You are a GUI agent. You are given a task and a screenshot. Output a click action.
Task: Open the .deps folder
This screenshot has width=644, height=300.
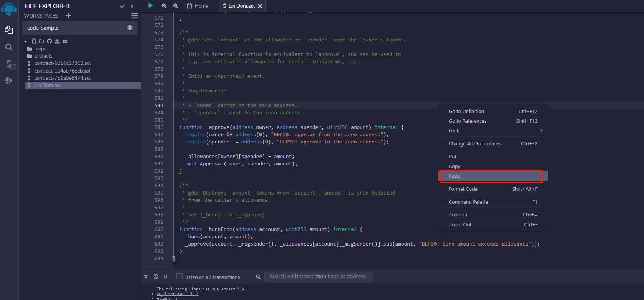(40, 49)
